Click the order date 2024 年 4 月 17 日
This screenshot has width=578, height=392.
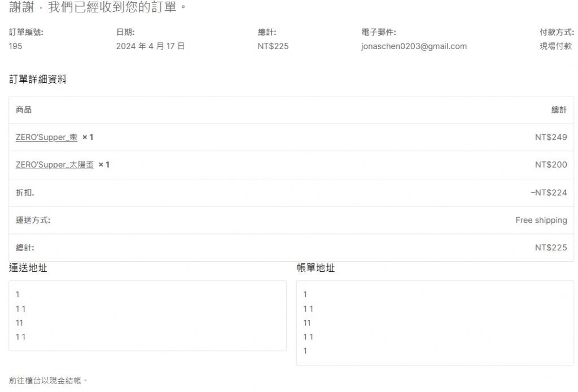(x=150, y=46)
